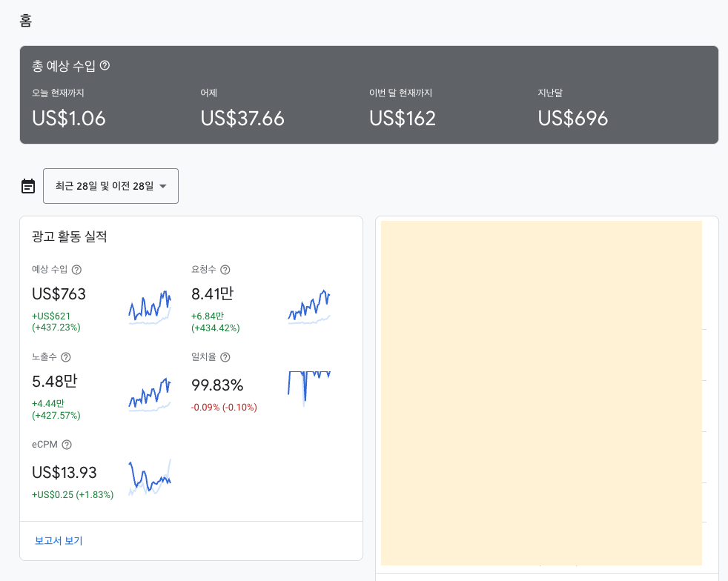Click the 보고서 보기 link

[x=59, y=541]
